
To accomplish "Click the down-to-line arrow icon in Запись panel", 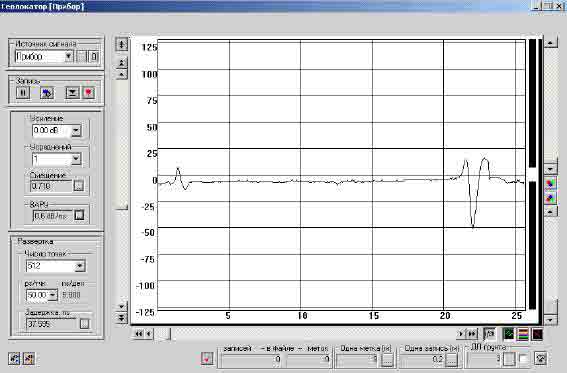I will coord(72,93).
